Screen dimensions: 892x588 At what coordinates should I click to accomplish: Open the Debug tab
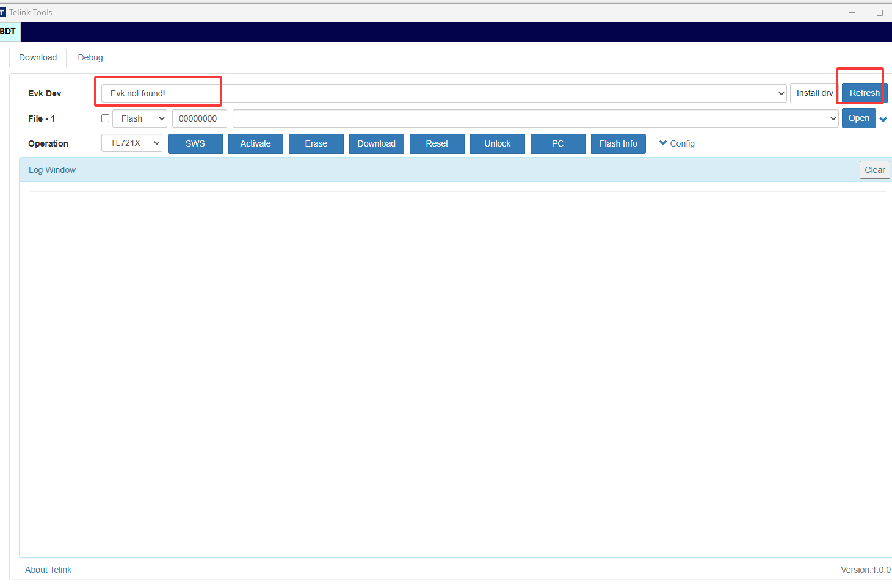[90, 57]
